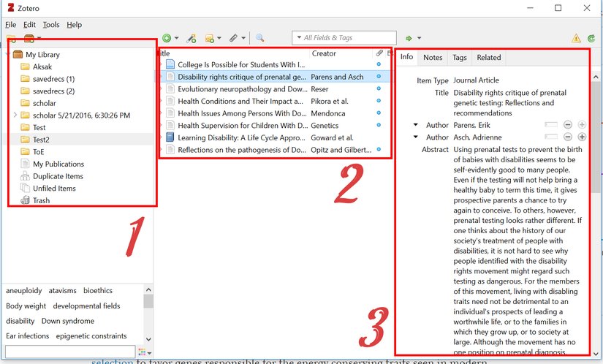
Task: Select the Info tab
Action: (406, 57)
